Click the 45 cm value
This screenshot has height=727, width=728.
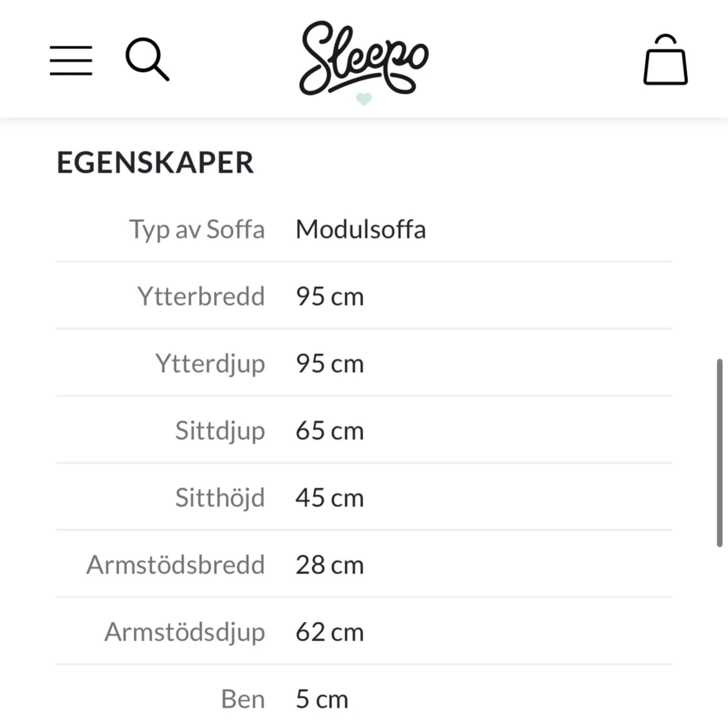click(x=329, y=498)
